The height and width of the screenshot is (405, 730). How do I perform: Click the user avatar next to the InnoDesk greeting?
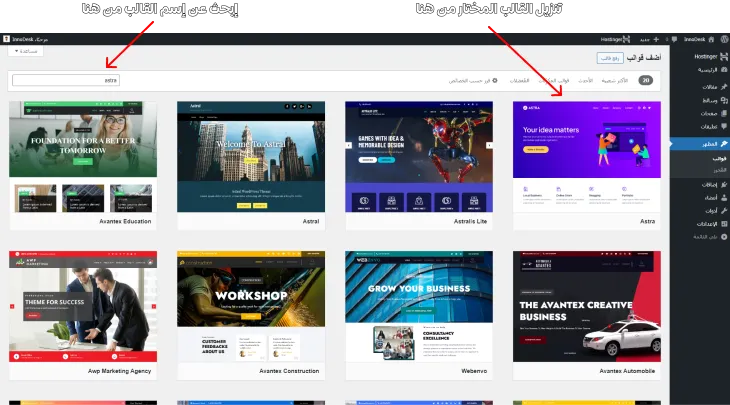pyautogui.click(x=6, y=39)
